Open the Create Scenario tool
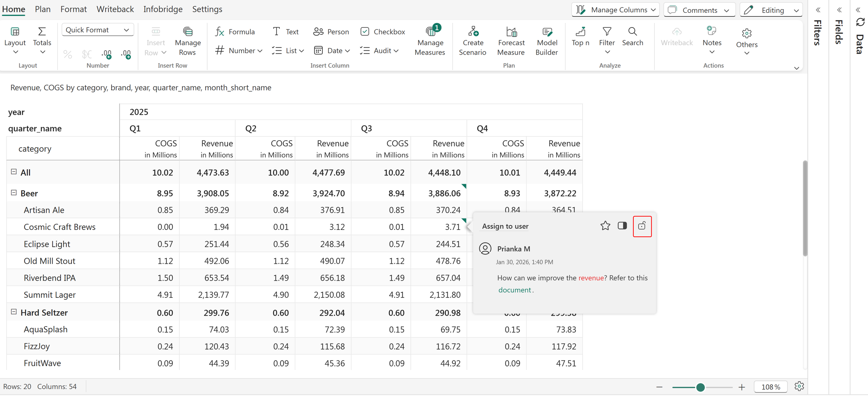 click(472, 41)
